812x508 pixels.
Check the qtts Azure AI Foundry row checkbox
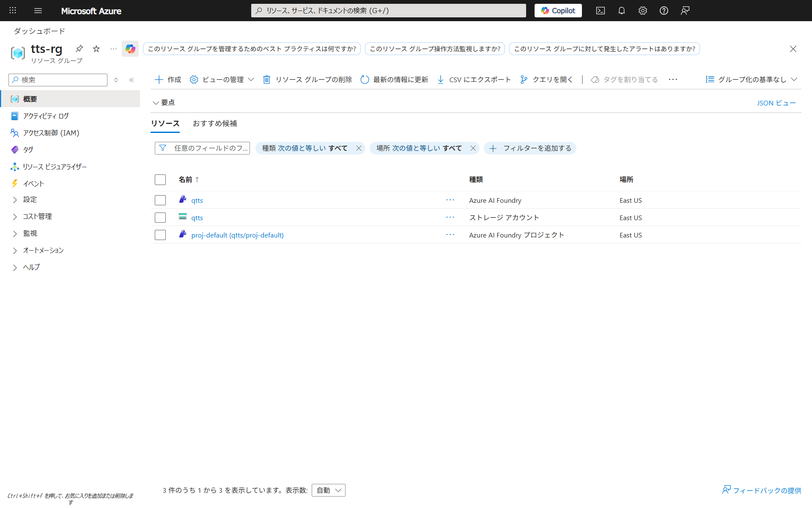tap(160, 200)
